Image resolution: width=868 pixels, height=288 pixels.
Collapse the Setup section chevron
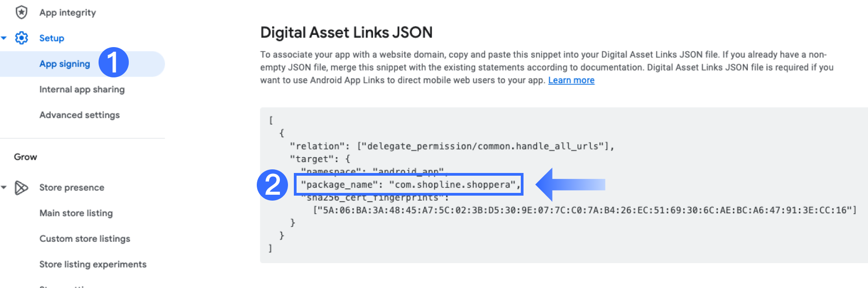tap(5, 38)
